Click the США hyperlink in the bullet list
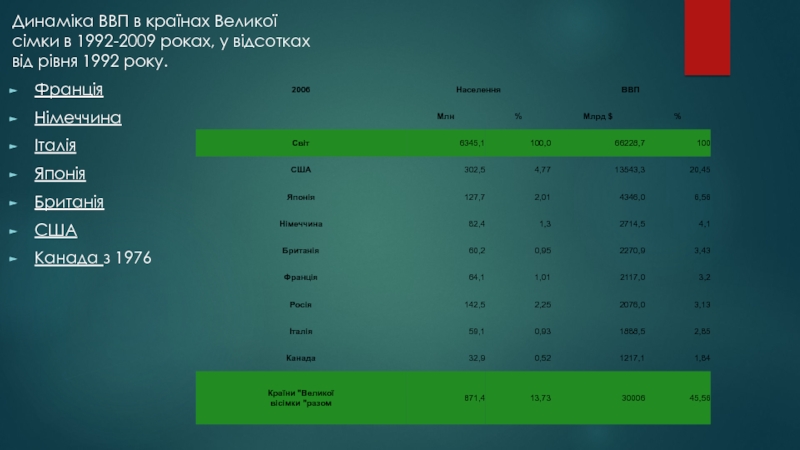The width and height of the screenshot is (800, 450). (55, 231)
